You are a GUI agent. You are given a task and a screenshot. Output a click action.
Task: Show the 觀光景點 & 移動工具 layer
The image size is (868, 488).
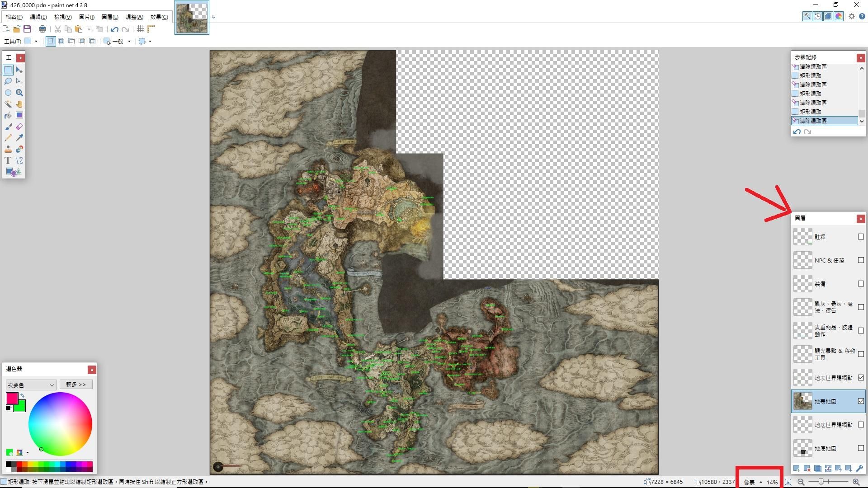pyautogui.click(x=861, y=354)
